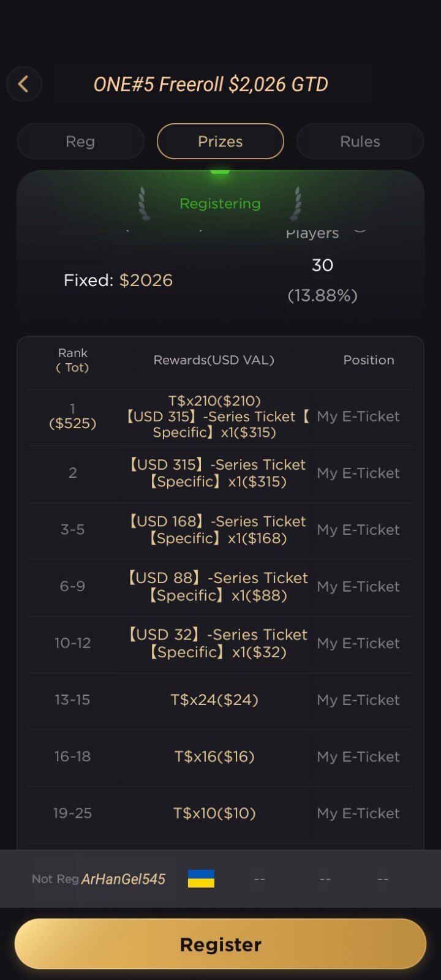Tap My E-Ticket in rank 3~5 row
Viewport: 441px width, 980px height.
[x=358, y=530]
